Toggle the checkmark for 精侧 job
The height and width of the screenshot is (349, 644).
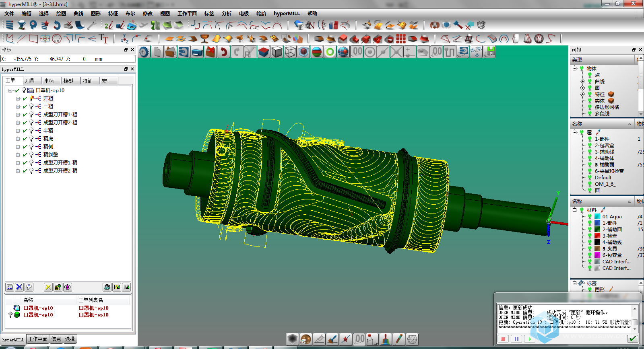(x=25, y=146)
